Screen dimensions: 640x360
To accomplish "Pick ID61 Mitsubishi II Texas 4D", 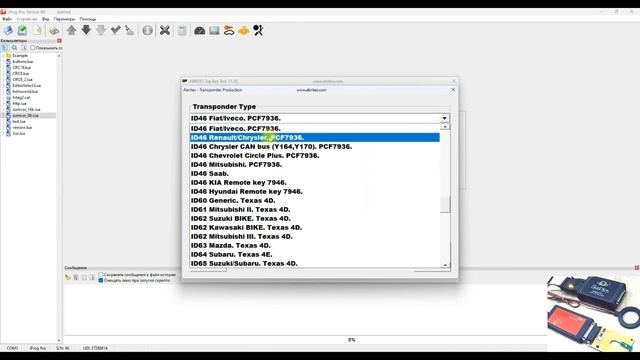I will pyautogui.click(x=315, y=209).
